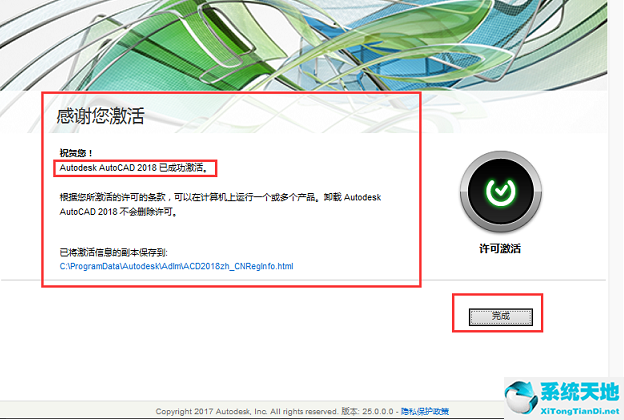Screen dimensions: 624x420
Task: Click the paragraph starting 根据您所激活的许可的条款
Action: 220,205
